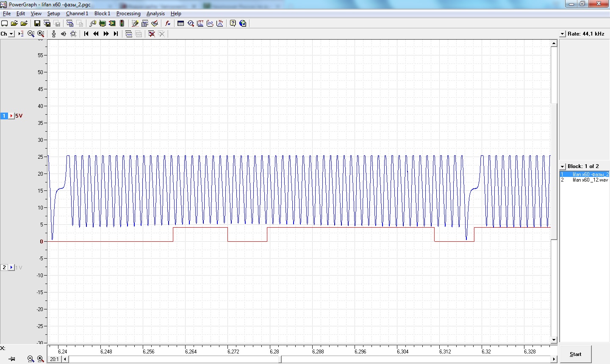Skip to end with last-position icon
Screen dimensions: 610x364
(x=116, y=34)
